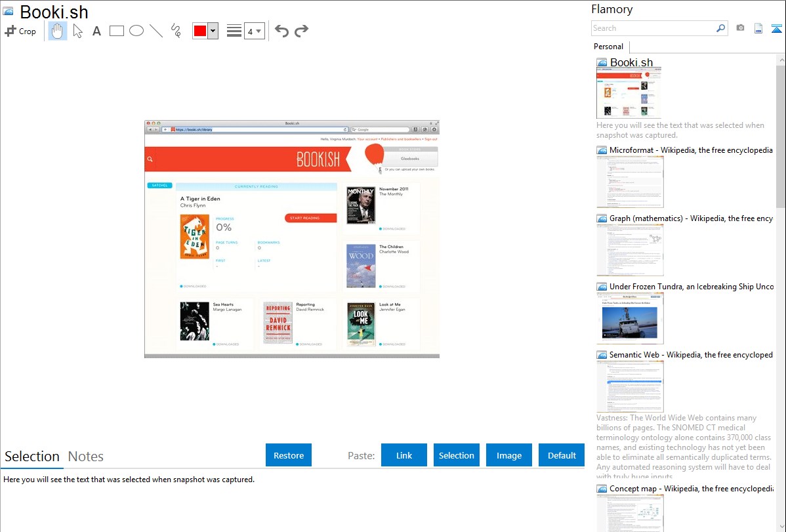The image size is (786, 532).
Task: Click the browser icon beside Under Frozen Tundra
Action: click(602, 287)
